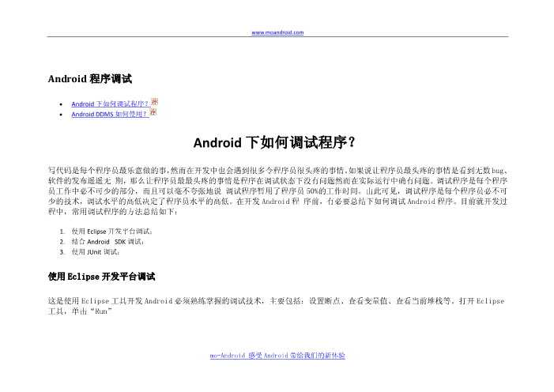Open the footer link 'mo-Android 感受 Android 带给我们的新体验'
This screenshot has height=392, width=554.
click(x=277, y=356)
